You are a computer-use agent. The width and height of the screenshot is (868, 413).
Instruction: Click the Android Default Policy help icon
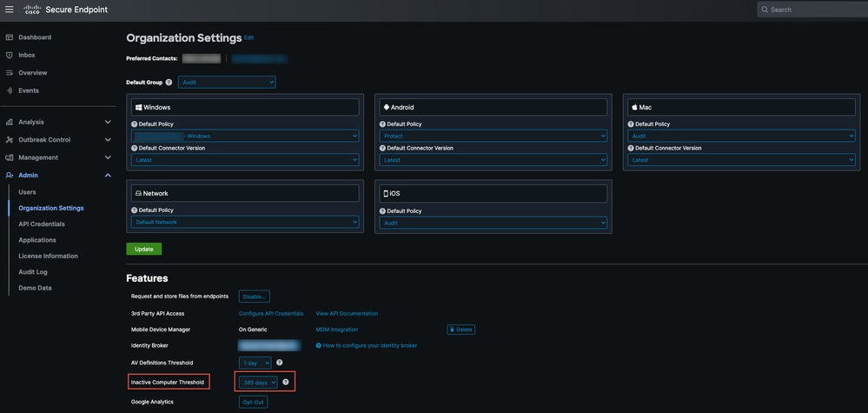click(x=382, y=124)
